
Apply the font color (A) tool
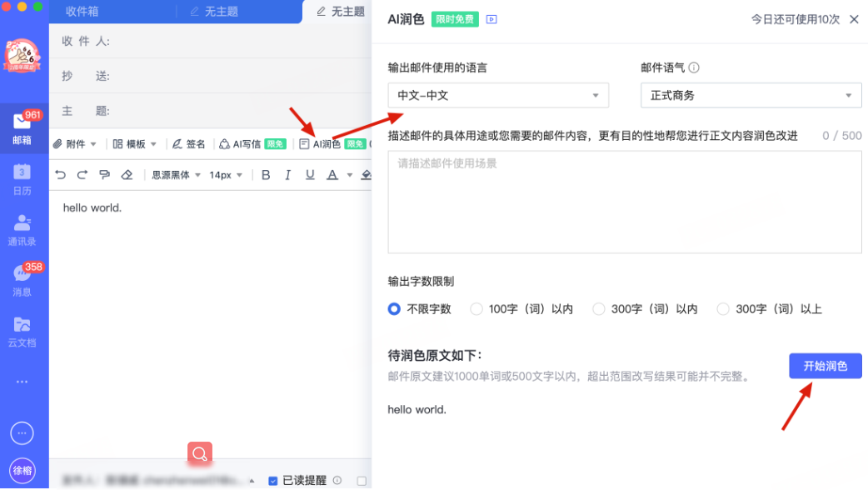(332, 175)
